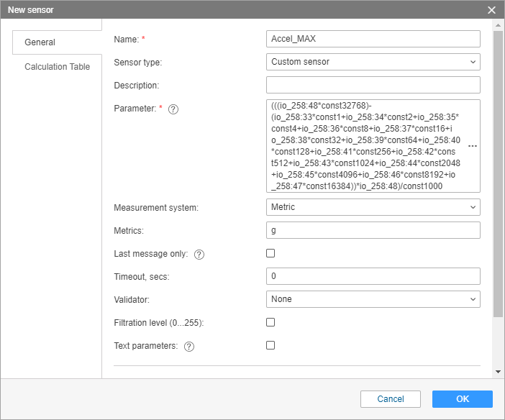This screenshot has height=420, width=505.
Task: Check the Text parameters checkbox
Action: coord(270,345)
